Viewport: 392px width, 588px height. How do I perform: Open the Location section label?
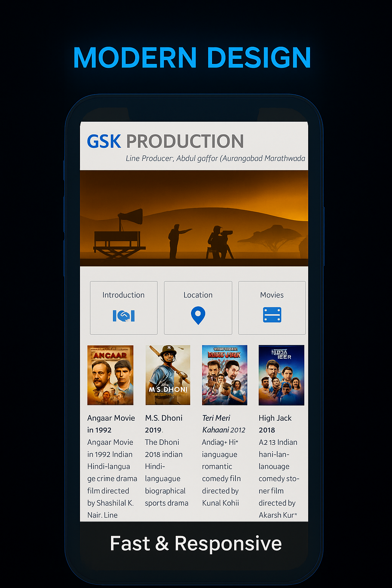coord(198,295)
